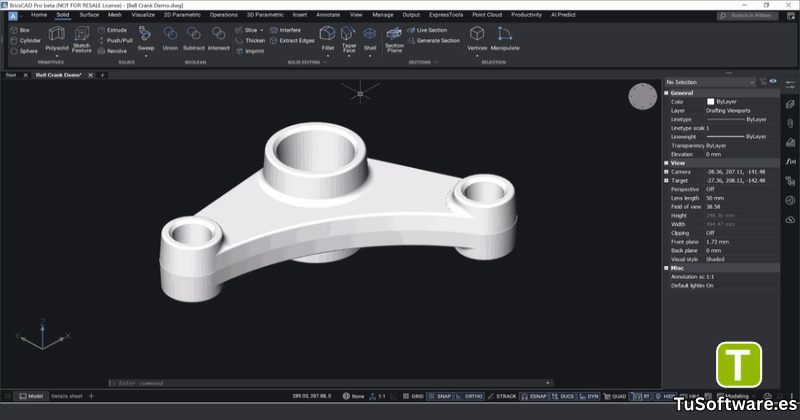800x420 pixels.
Task: Click Extract Edges tool
Action: click(x=292, y=40)
